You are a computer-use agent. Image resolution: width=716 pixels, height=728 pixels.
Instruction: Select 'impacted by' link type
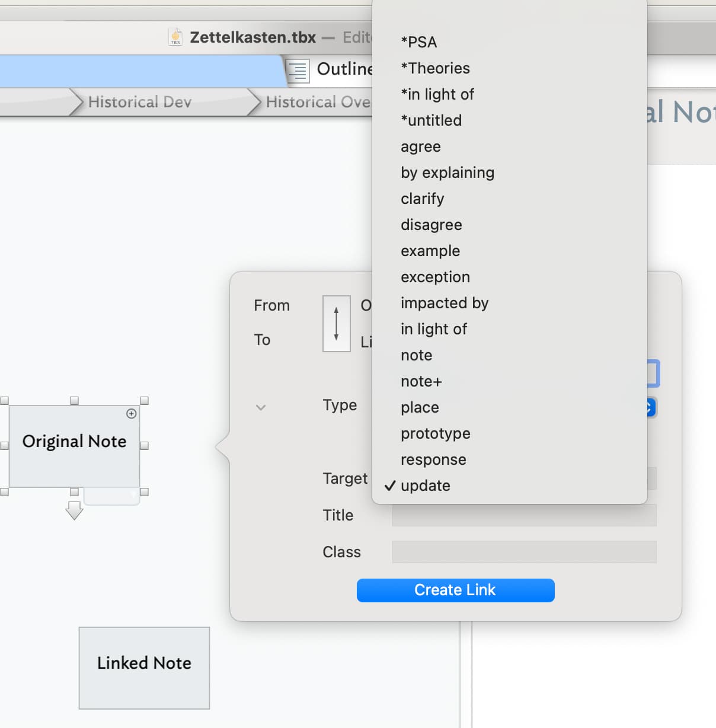(x=444, y=303)
